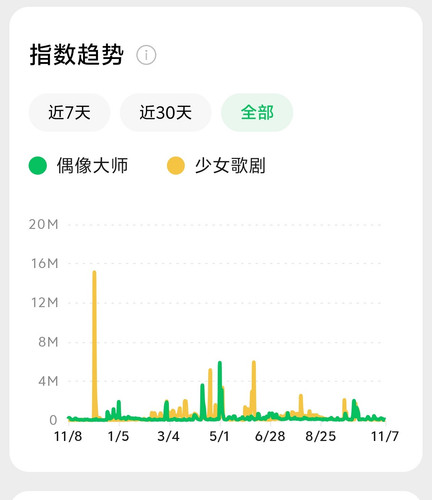Click the 8/25 date label
The image size is (432, 500).
coord(321,436)
